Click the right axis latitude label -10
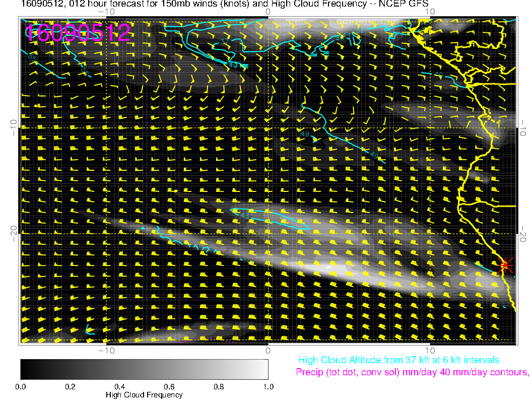The height and width of the screenshot is (411, 532). pyautogui.click(x=523, y=128)
